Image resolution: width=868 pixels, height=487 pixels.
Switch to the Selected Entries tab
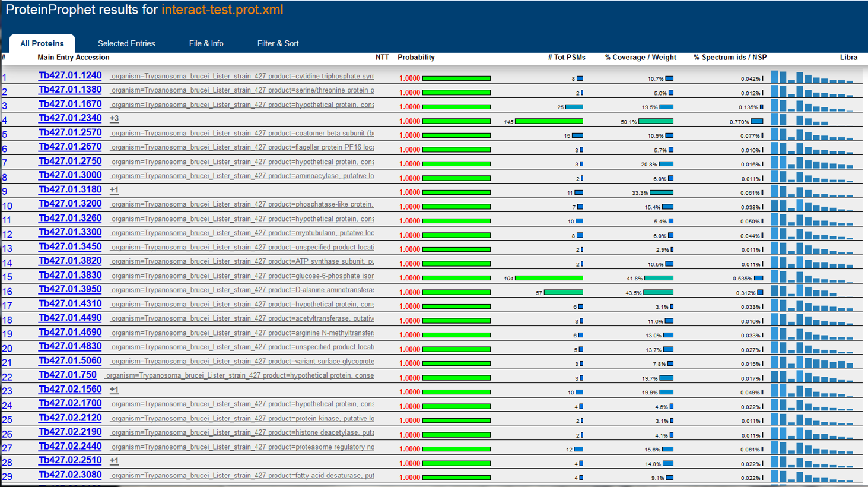click(126, 43)
